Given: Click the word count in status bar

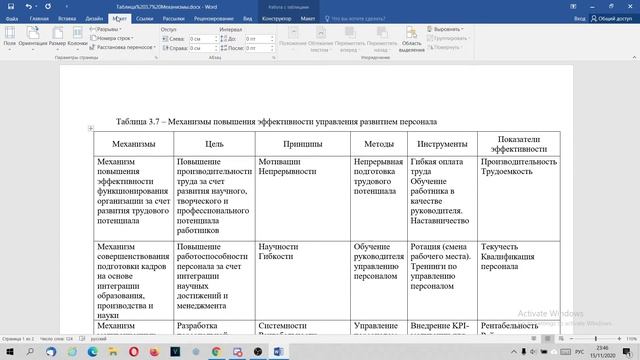Looking at the screenshot, I should pos(56,339).
